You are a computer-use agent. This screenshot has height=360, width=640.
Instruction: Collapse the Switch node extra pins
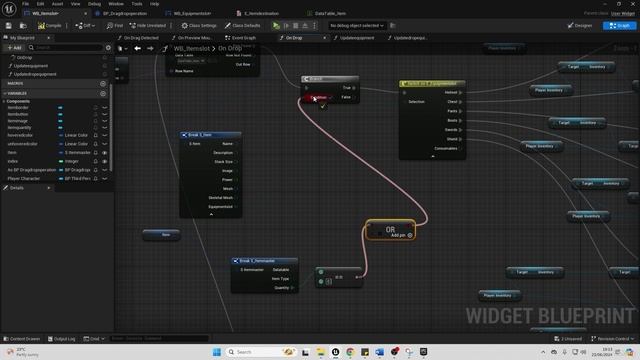(433, 156)
